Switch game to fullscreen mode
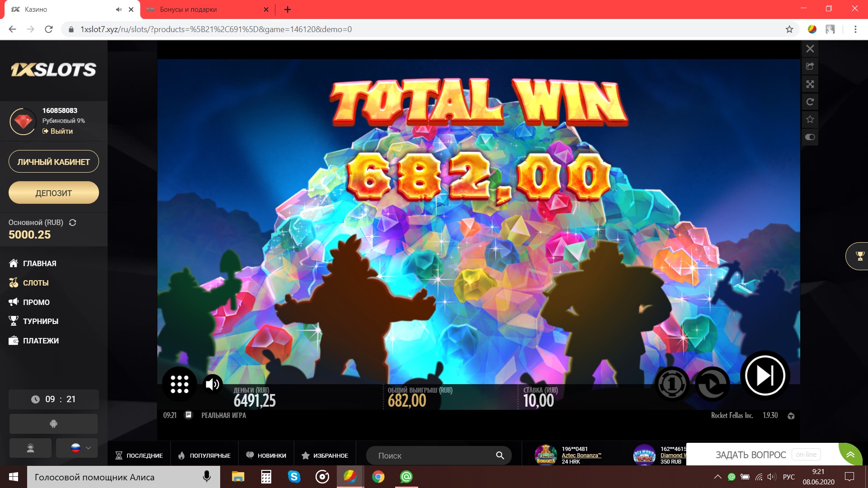The height and width of the screenshot is (488, 868). tap(810, 84)
